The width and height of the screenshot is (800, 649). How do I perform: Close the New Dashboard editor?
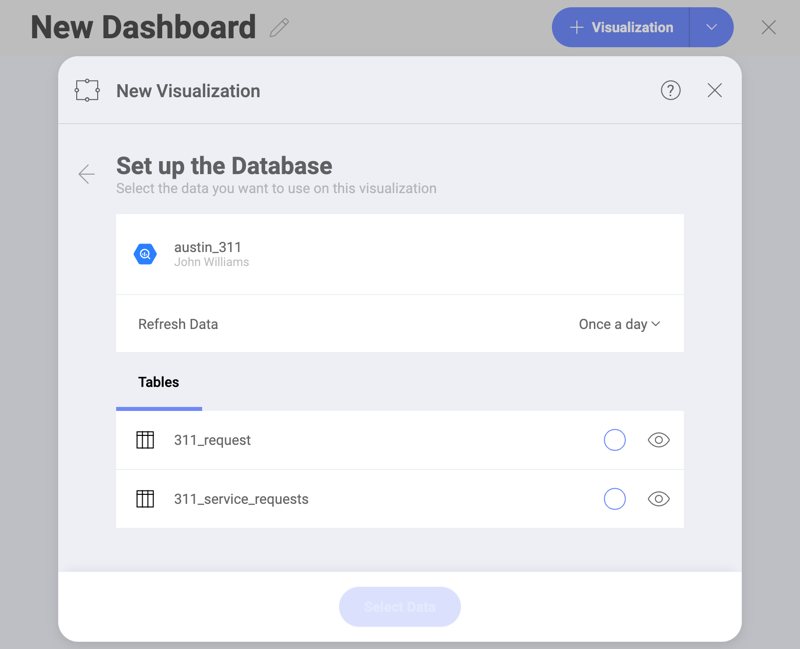coord(768,27)
